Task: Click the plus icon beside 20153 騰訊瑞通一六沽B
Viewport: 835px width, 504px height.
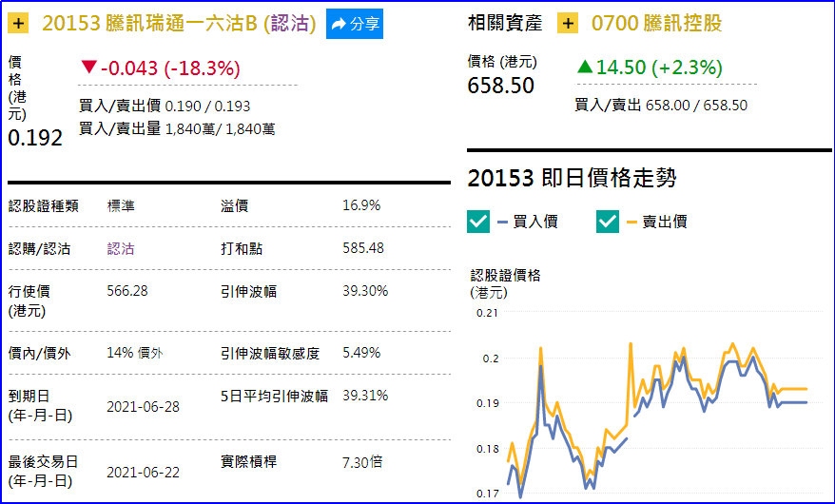Action: pos(18,24)
